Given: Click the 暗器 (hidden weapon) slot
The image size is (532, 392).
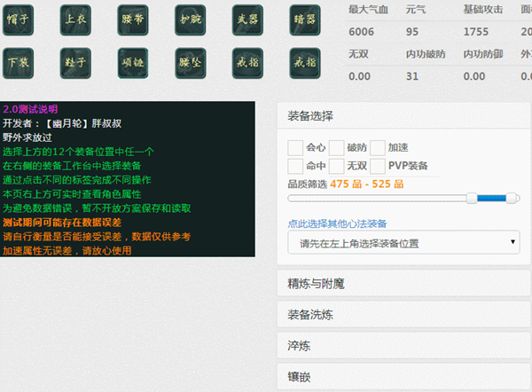Looking at the screenshot, I should click(304, 18).
